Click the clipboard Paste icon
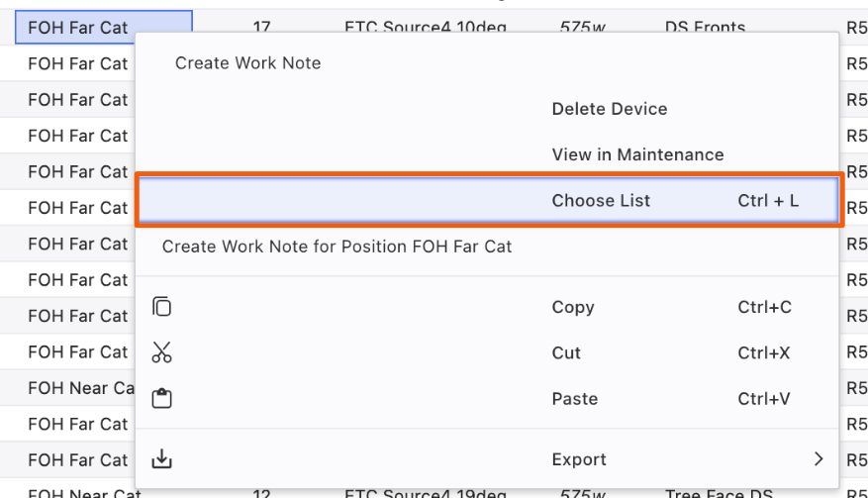Viewport: 868px width, 498px height. click(161, 399)
